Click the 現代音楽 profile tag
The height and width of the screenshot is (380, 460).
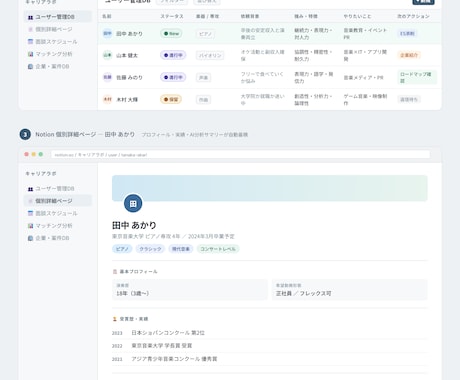tap(181, 249)
